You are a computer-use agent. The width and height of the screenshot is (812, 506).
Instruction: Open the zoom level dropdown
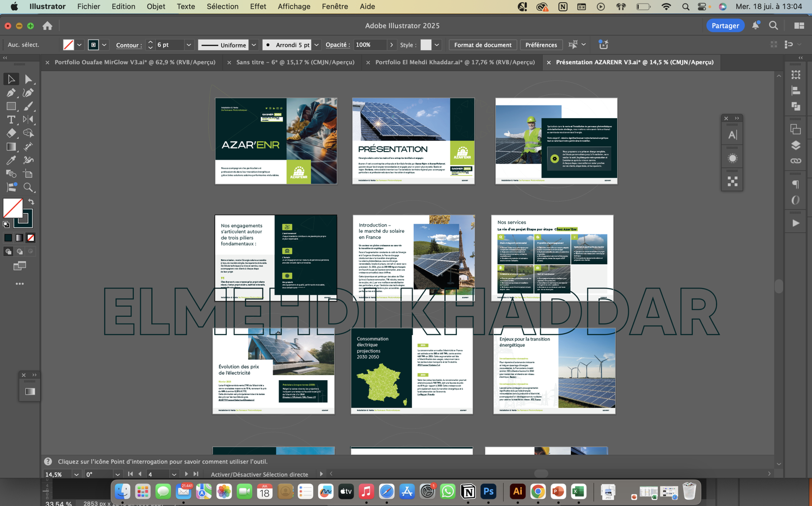tap(76, 475)
